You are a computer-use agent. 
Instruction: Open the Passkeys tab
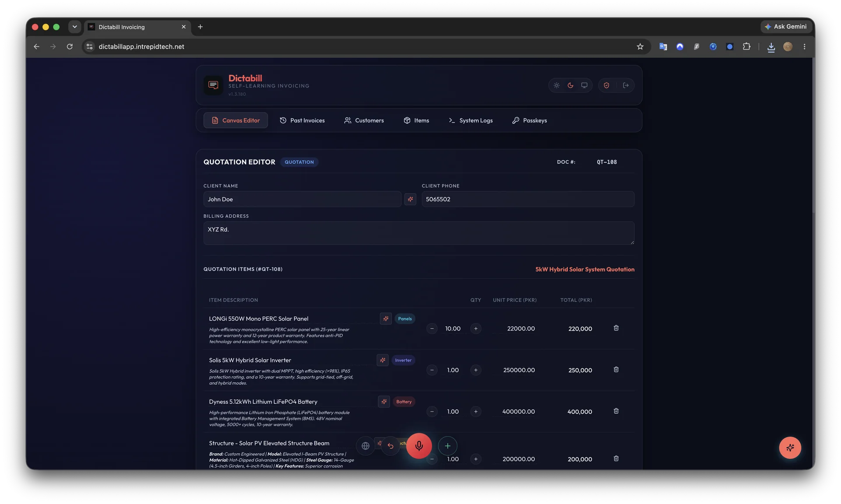530,120
